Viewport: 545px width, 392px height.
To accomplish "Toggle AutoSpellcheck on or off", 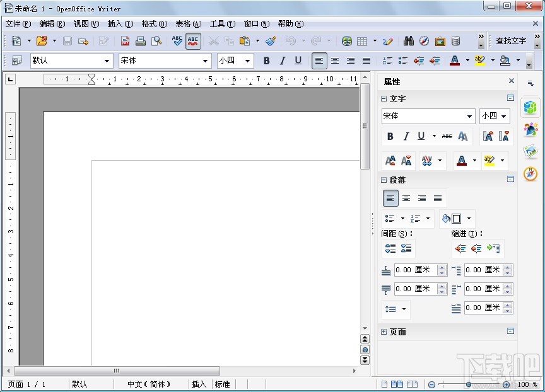I will pyautogui.click(x=192, y=41).
